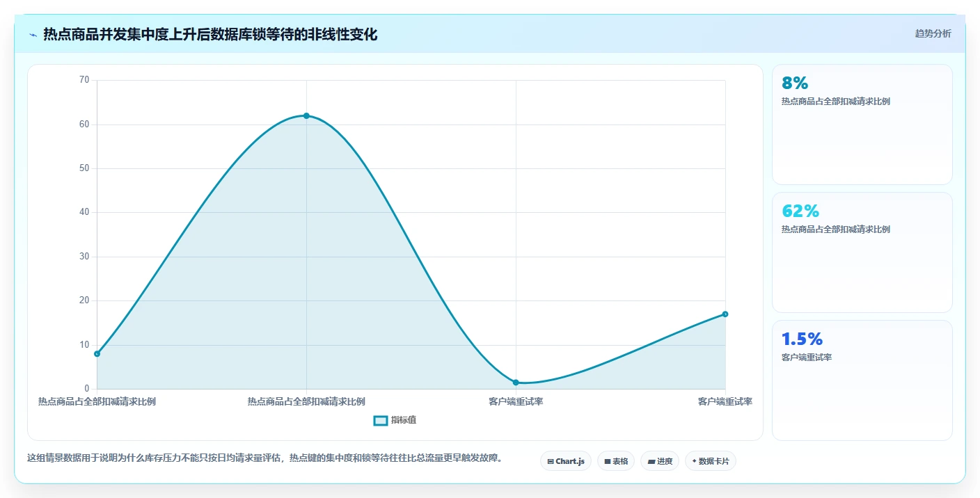Viewport: 980px width, 498px height.
Task: Click the y-axis tick label 40
Action: click(84, 212)
